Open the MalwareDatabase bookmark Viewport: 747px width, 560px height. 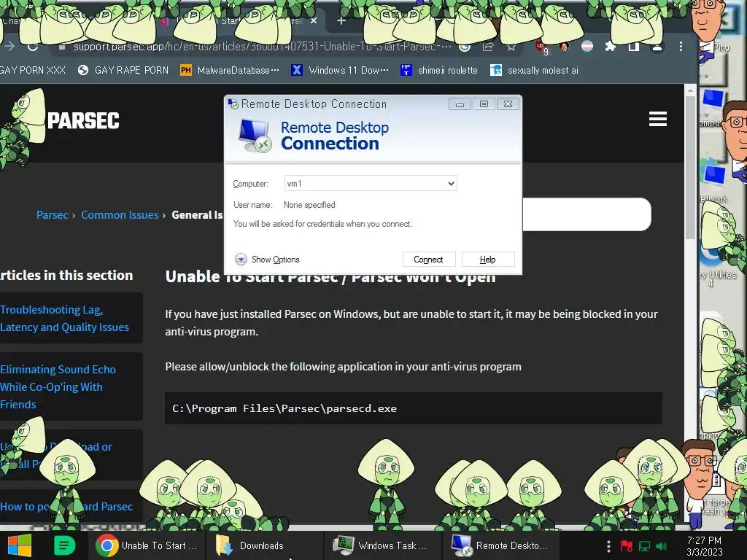(230, 71)
